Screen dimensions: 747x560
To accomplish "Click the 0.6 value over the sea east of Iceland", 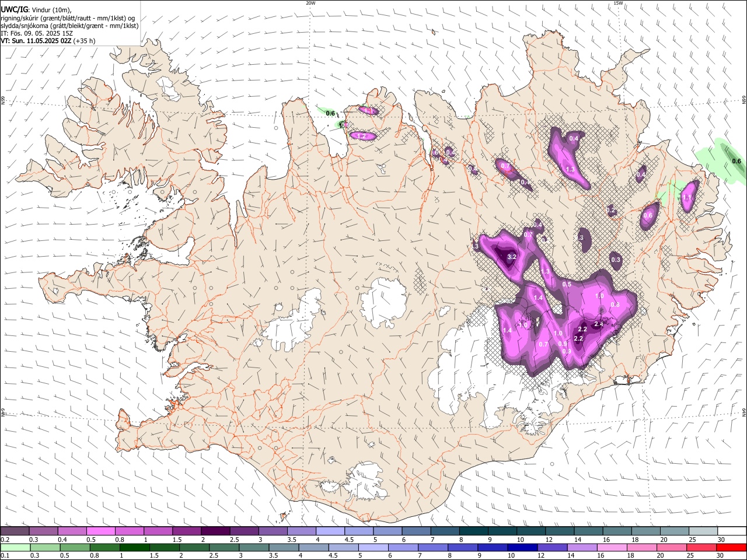I will click(736, 162).
